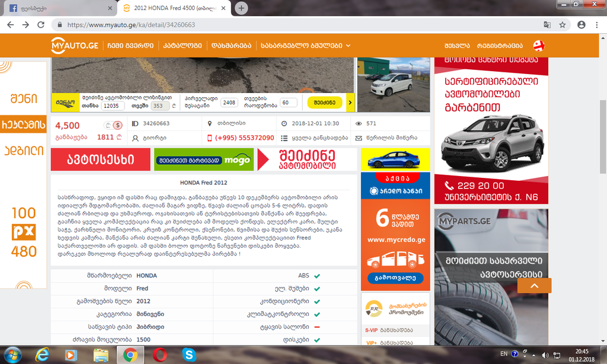Click the yellow arrow next to შეიძინე
The image size is (607, 364).
(x=350, y=103)
